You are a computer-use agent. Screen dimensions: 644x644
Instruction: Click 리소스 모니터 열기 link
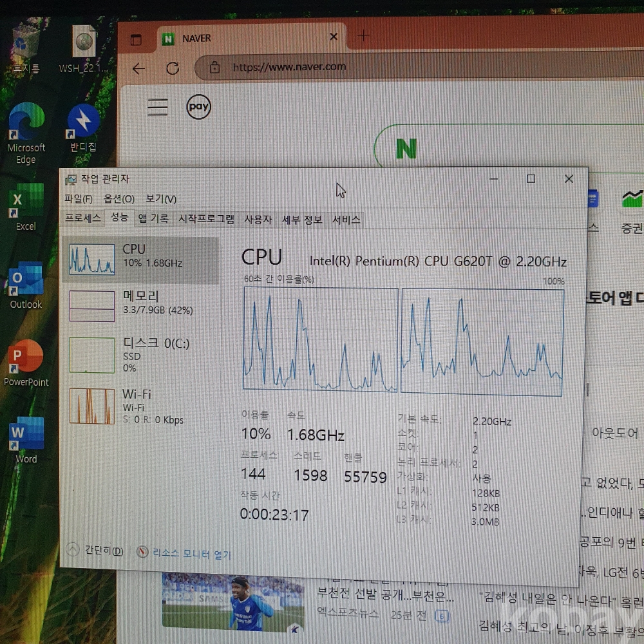point(191,554)
